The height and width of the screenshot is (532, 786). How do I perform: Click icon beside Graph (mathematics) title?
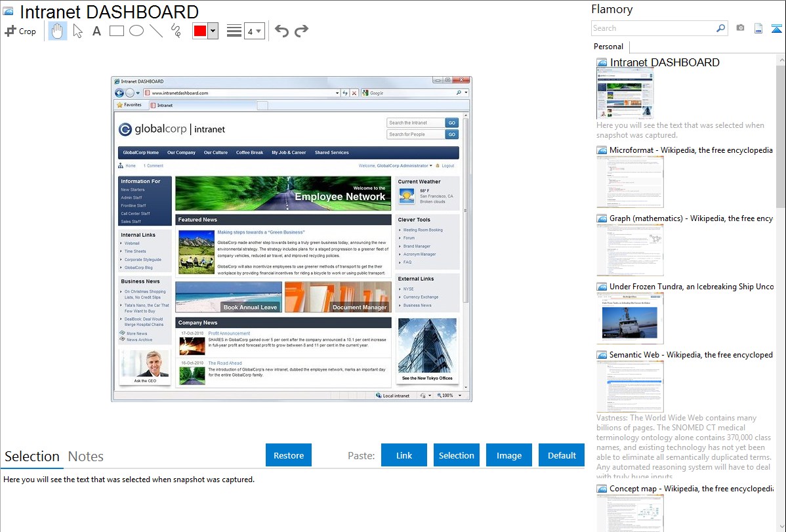[x=602, y=218]
